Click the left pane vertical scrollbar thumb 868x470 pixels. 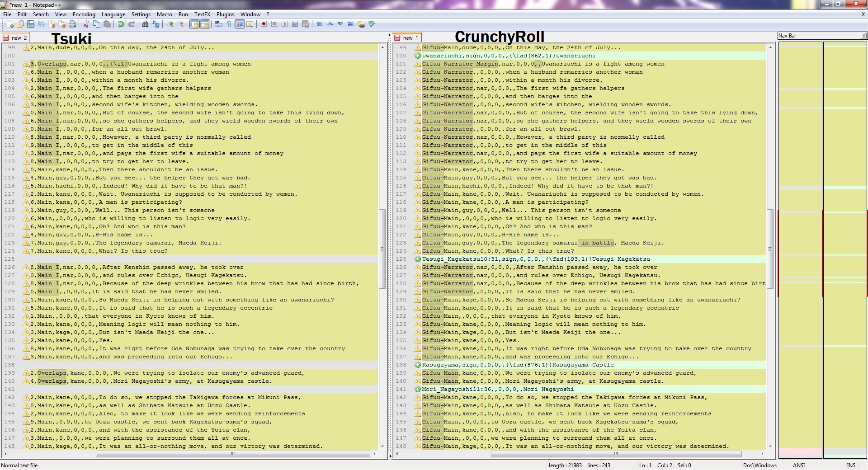(x=382, y=249)
